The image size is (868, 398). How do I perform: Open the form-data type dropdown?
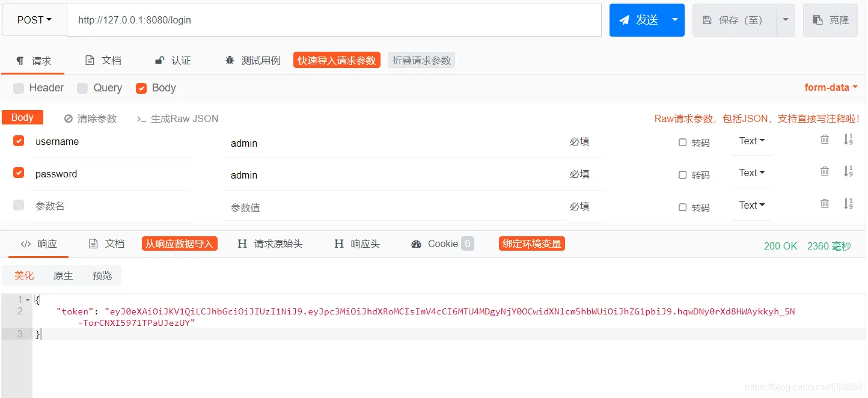pos(831,87)
